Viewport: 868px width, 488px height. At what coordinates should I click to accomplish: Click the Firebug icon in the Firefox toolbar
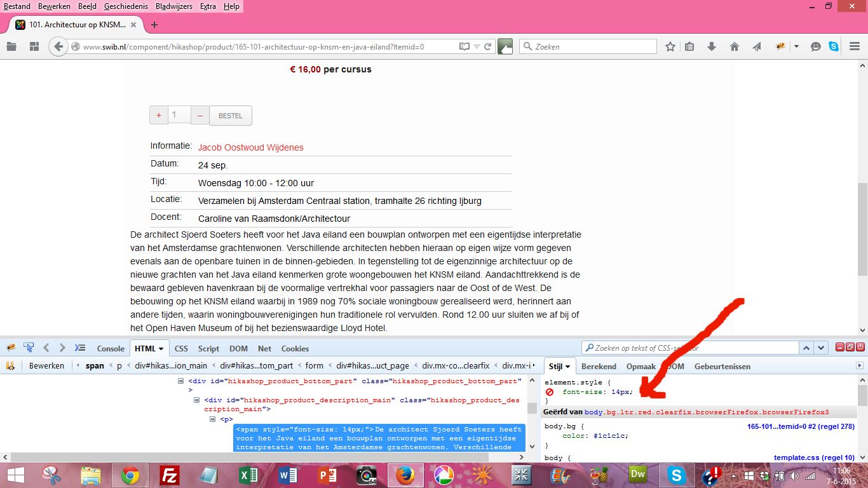click(781, 46)
